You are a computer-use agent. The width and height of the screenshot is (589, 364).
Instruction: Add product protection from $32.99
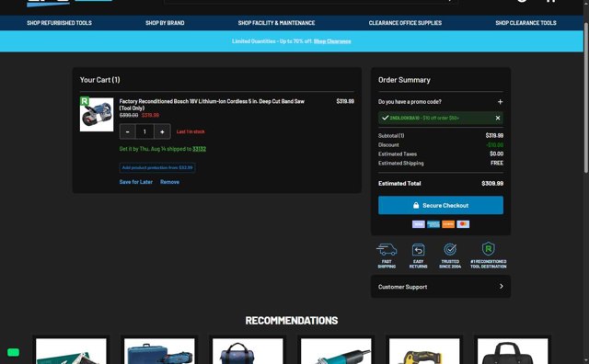coord(157,167)
